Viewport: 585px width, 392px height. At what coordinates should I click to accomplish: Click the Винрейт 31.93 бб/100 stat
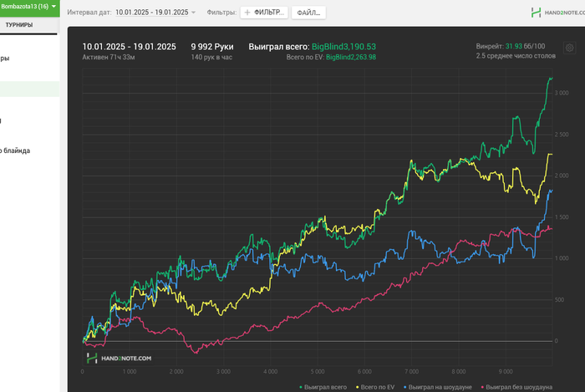click(510, 46)
